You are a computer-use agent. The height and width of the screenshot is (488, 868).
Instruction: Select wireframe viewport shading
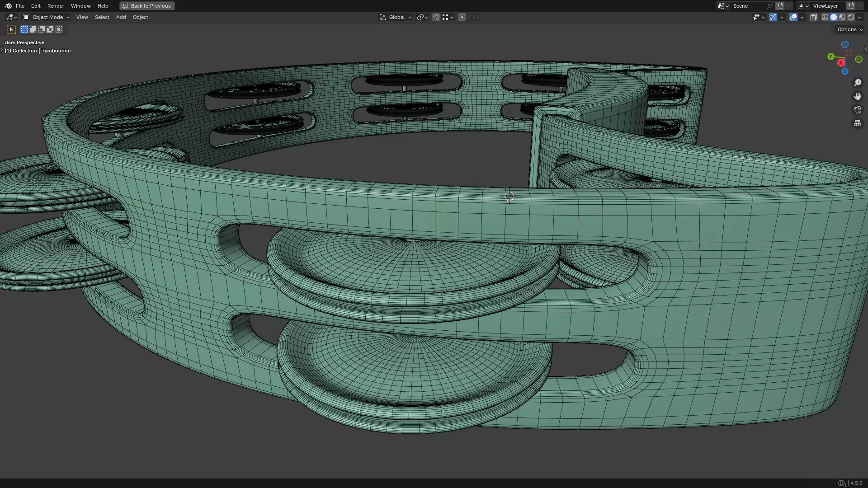pos(825,17)
